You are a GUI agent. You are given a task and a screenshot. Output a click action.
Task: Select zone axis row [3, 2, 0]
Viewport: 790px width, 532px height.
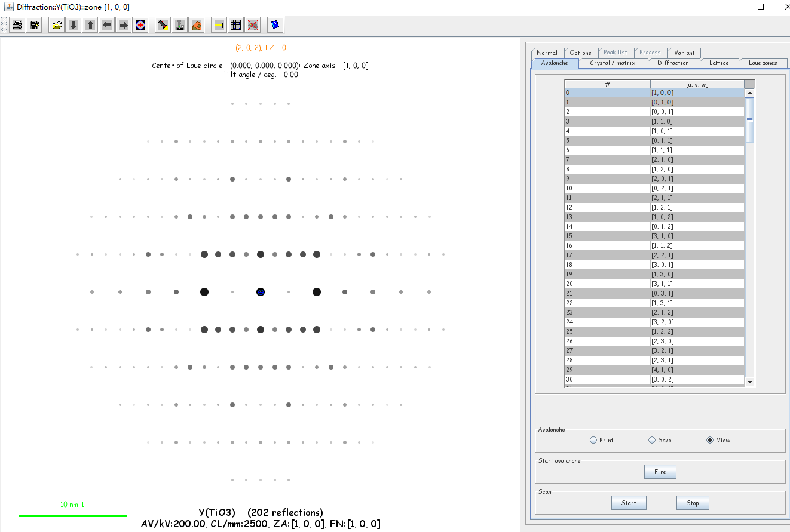coord(655,322)
